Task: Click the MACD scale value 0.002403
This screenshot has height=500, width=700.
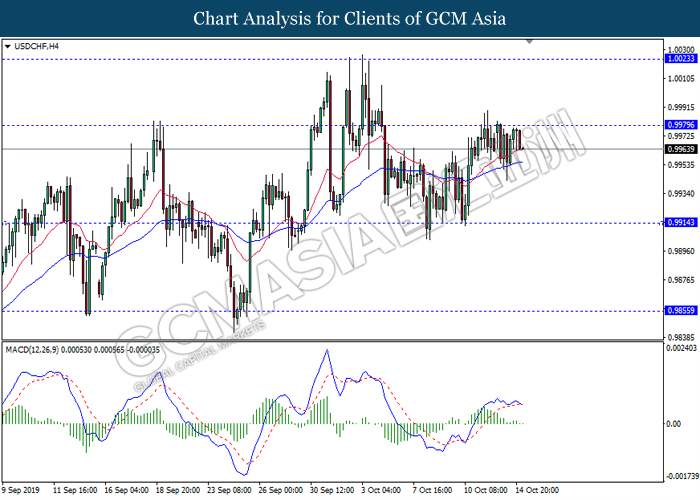Action: 681,348
